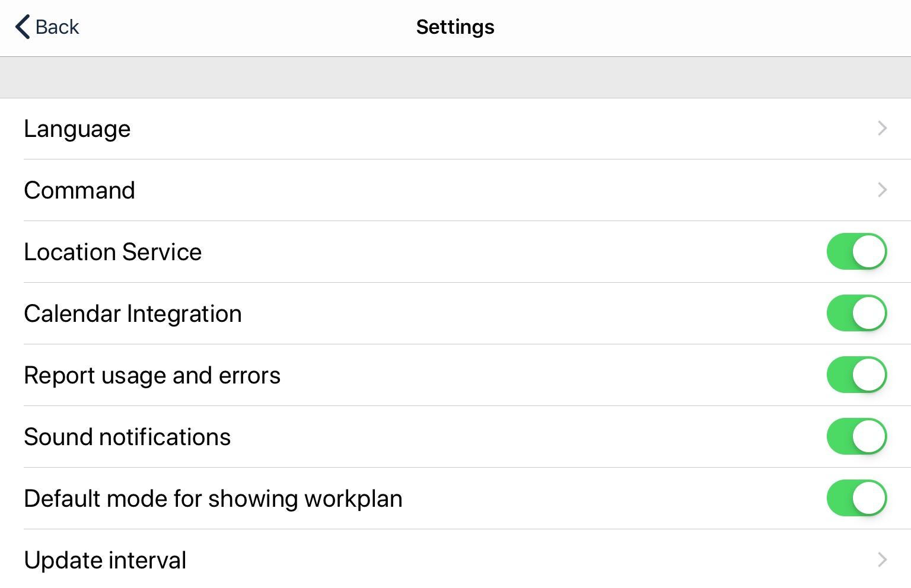Switch off Default mode for showing workplan
The image size is (911, 588).
click(856, 498)
